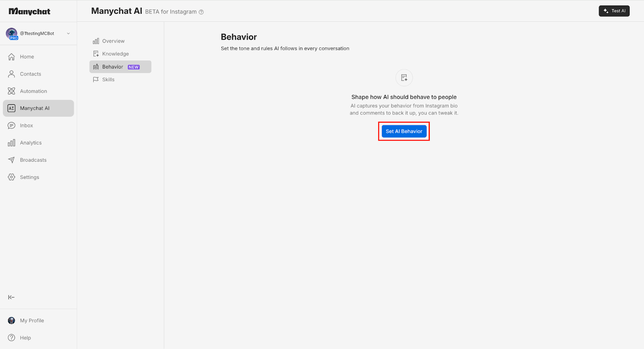
Task: Click the Manychat logo
Action: 29,12
